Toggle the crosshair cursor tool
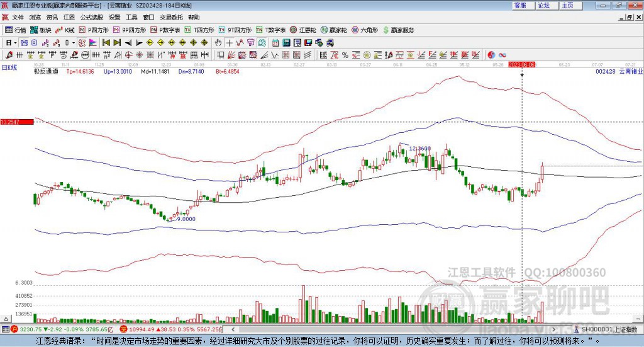 point(229,43)
